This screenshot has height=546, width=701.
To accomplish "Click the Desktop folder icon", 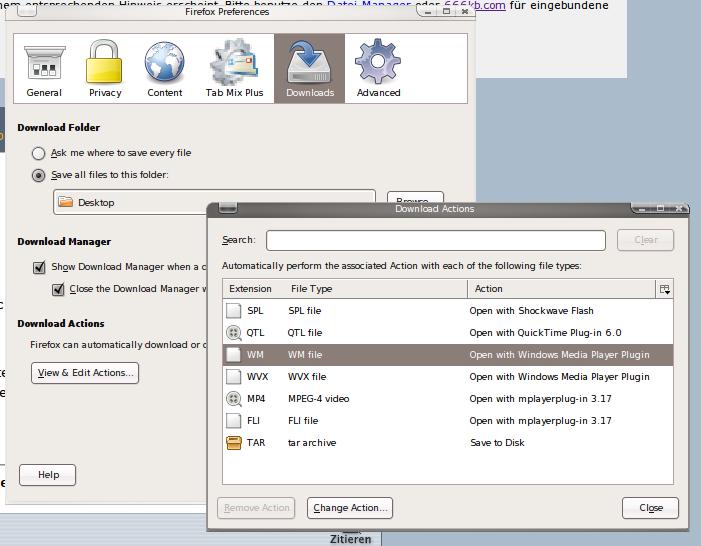I will [66, 202].
